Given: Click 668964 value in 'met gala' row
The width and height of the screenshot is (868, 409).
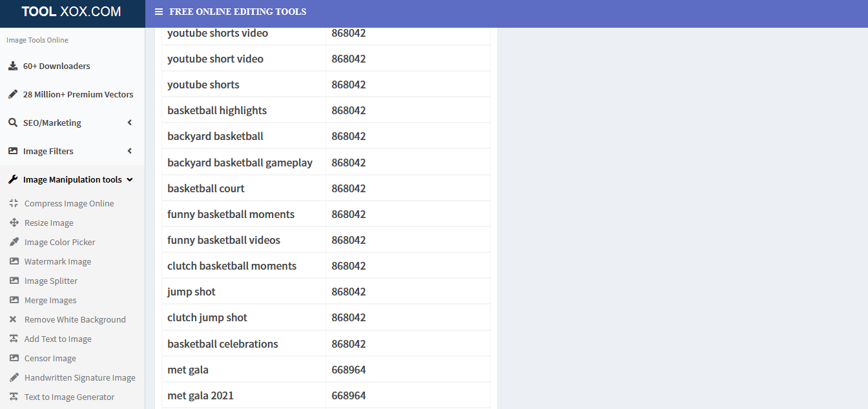Looking at the screenshot, I should (349, 370).
